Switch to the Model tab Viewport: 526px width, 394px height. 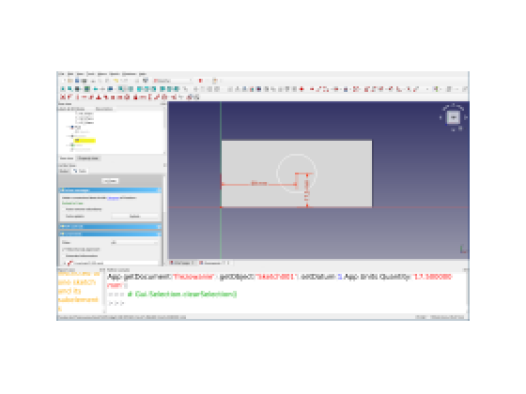point(64,171)
